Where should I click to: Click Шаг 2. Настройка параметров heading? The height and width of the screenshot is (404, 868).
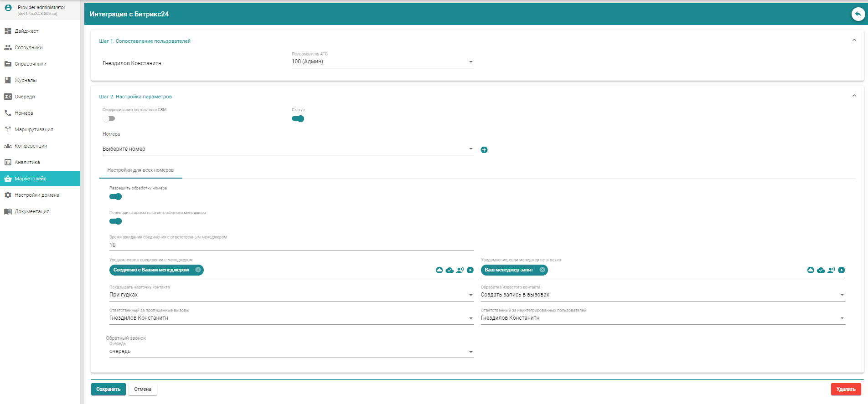[x=135, y=97]
